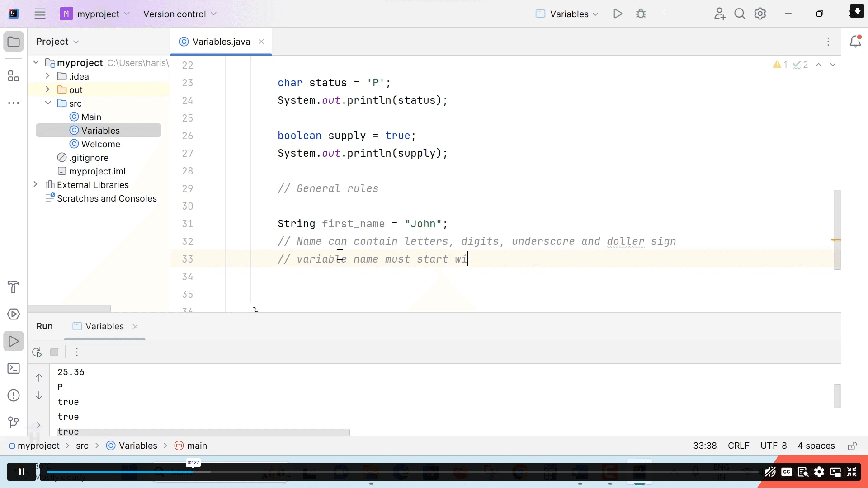Open the main hamburger menu
The height and width of the screenshot is (488, 868).
click(40, 14)
